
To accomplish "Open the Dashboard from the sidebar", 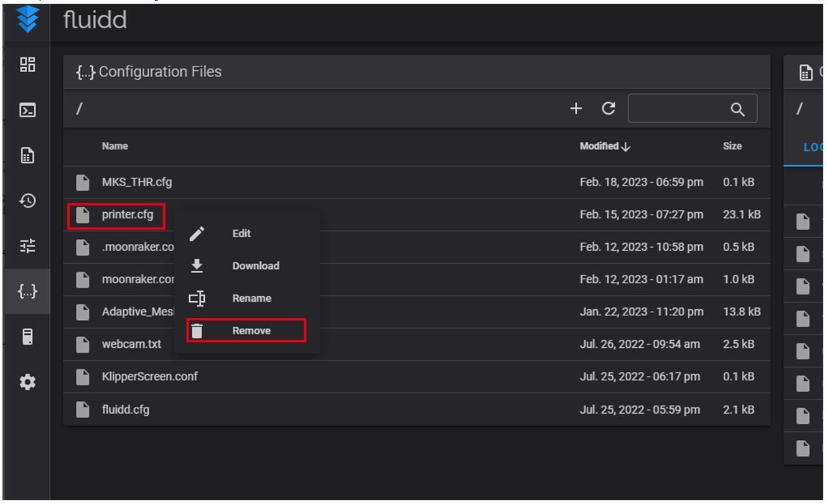I will tap(27, 65).
